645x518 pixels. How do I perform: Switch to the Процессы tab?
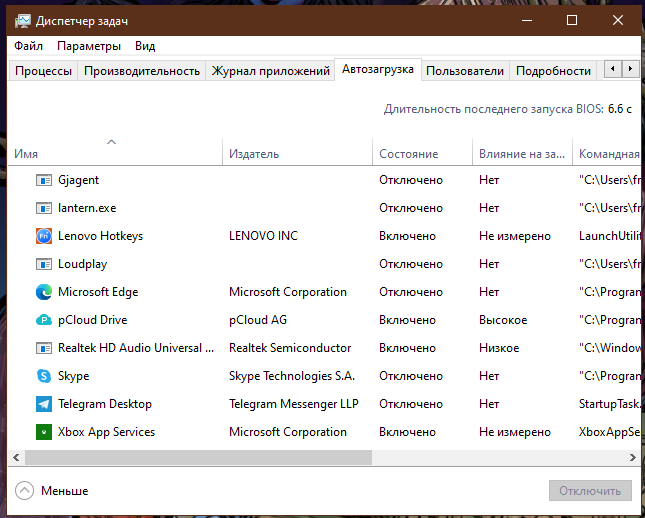click(44, 71)
